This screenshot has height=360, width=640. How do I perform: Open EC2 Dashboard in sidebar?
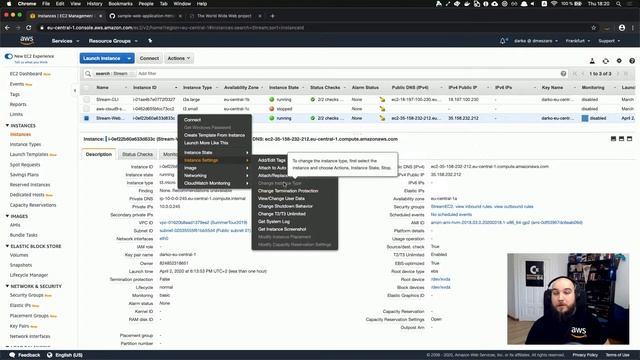tap(26, 74)
